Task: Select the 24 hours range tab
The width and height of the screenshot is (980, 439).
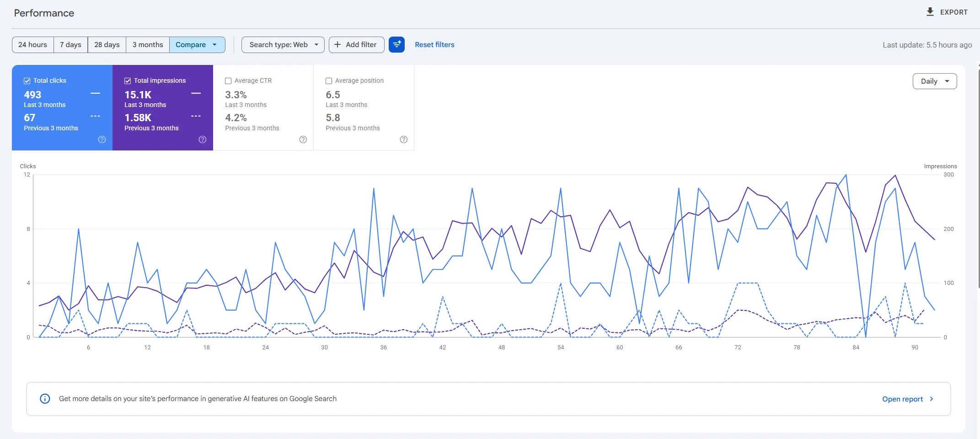Action: (x=33, y=44)
